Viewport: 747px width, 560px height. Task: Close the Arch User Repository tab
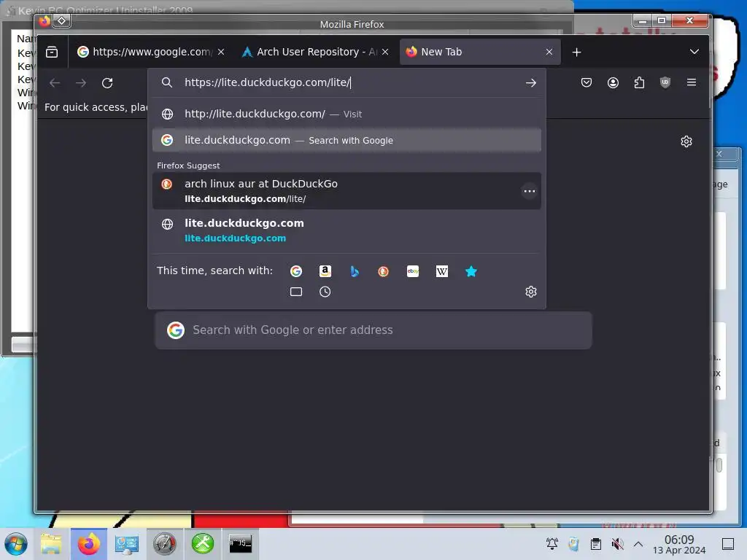pyautogui.click(x=385, y=52)
